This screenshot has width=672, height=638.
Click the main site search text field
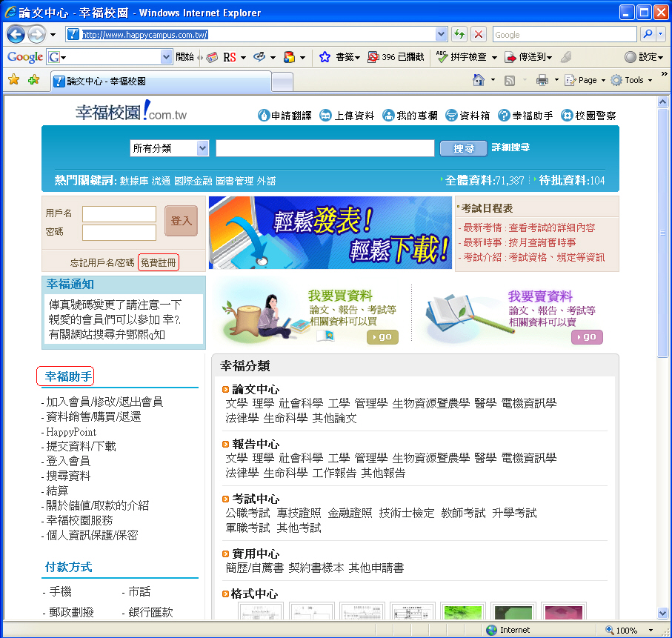[325, 148]
